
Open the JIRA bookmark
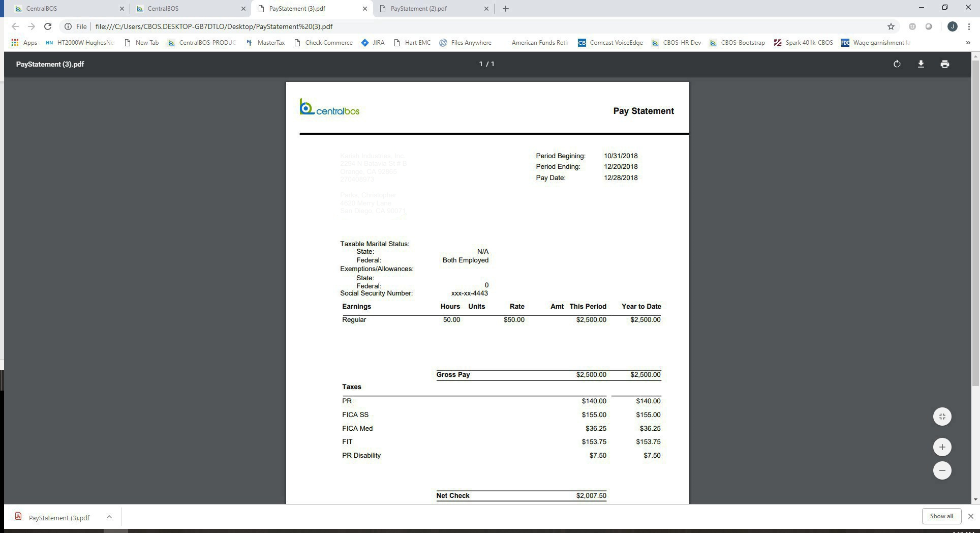[x=373, y=43]
